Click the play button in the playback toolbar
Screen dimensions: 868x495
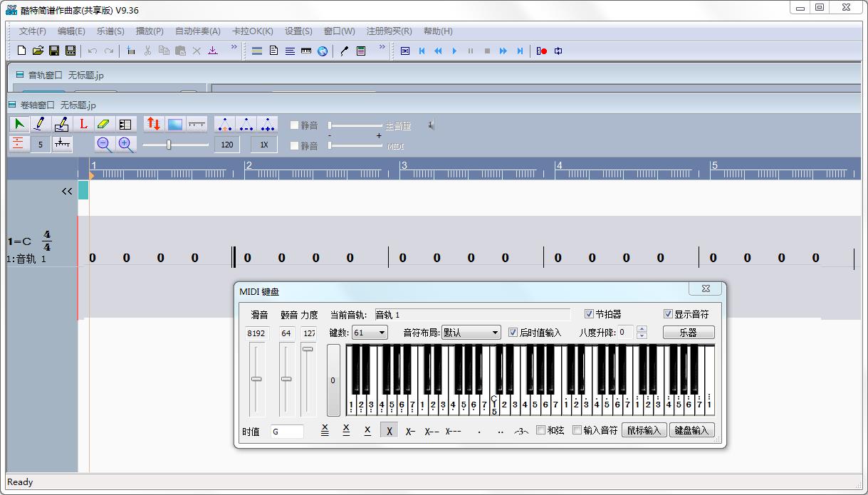[454, 51]
